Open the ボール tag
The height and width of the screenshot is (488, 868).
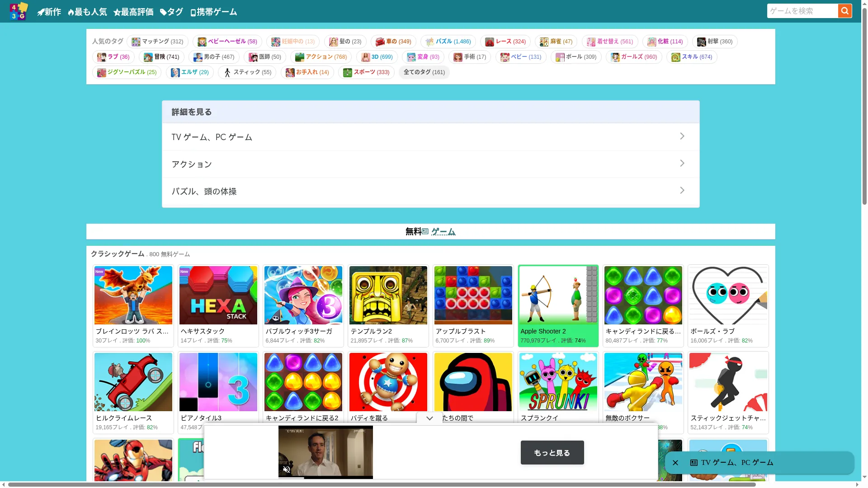(576, 57)
